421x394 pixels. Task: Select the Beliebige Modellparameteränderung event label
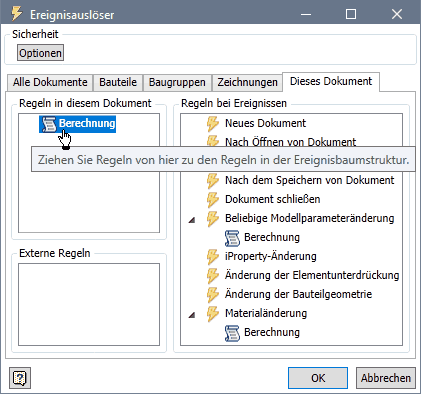tap(310, 218)
